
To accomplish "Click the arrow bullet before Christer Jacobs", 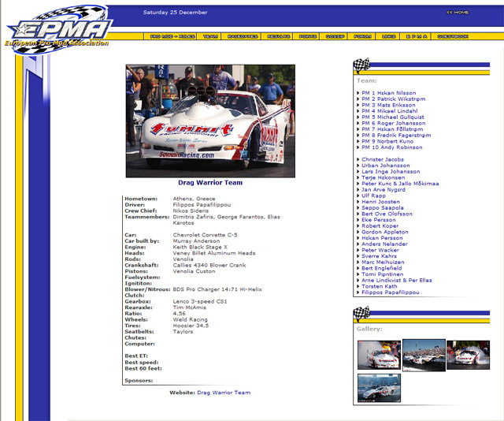I will [358, 159].
